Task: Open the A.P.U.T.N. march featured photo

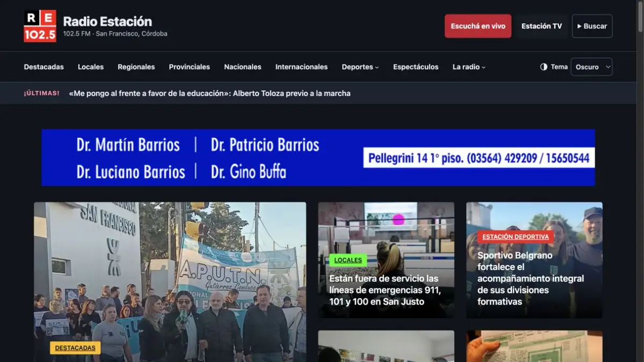Action: tap(170, 282)
